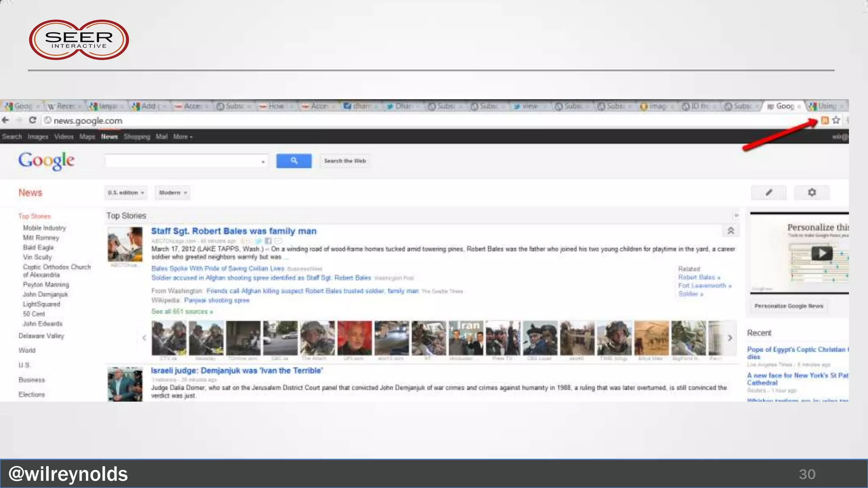Select Maps in the Google top bar
868x488 pixels.
87,137
